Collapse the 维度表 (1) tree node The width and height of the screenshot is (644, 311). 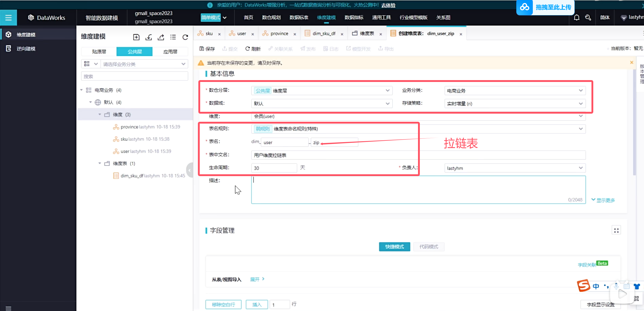(100, 163)
